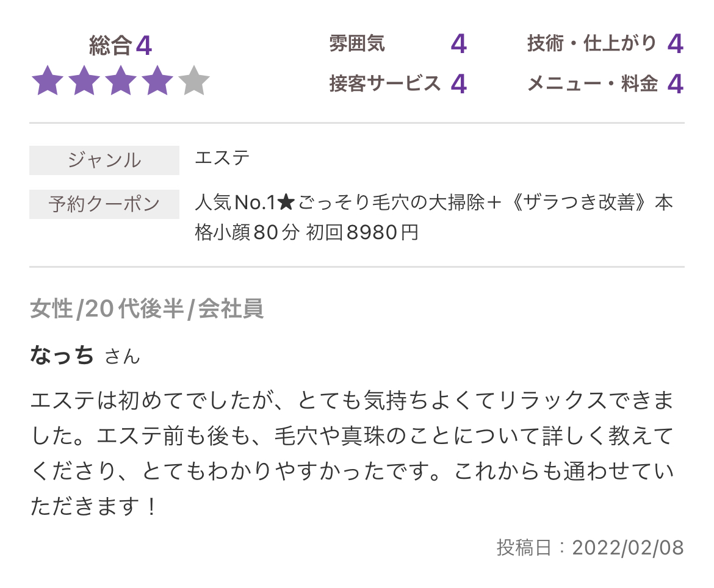
Task: Open the エステ genre text
Action: 222,158
